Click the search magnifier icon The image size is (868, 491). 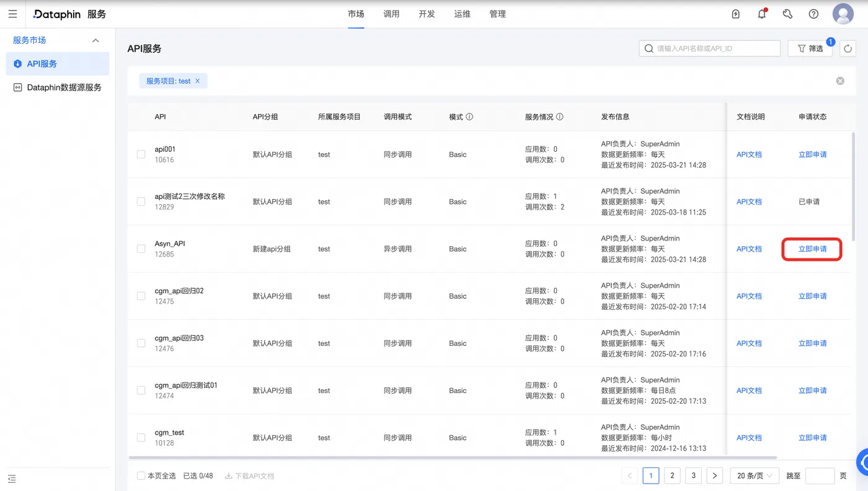(649, 48)
